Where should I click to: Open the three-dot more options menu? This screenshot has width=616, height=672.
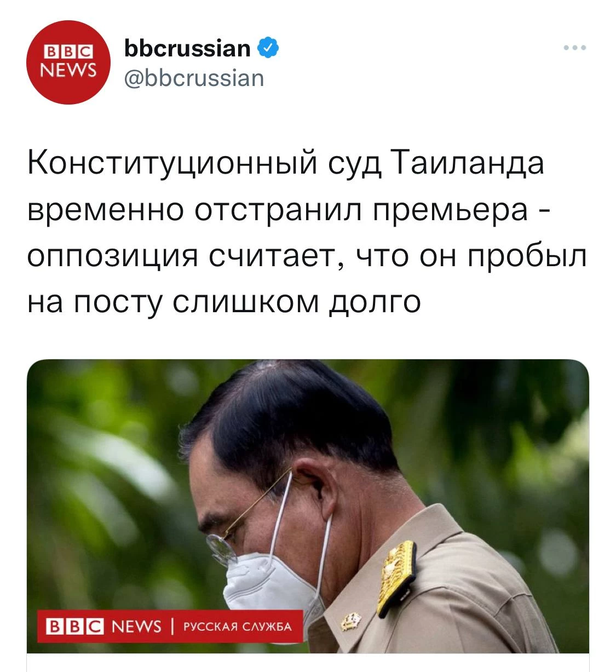click(x=575, y=48)
